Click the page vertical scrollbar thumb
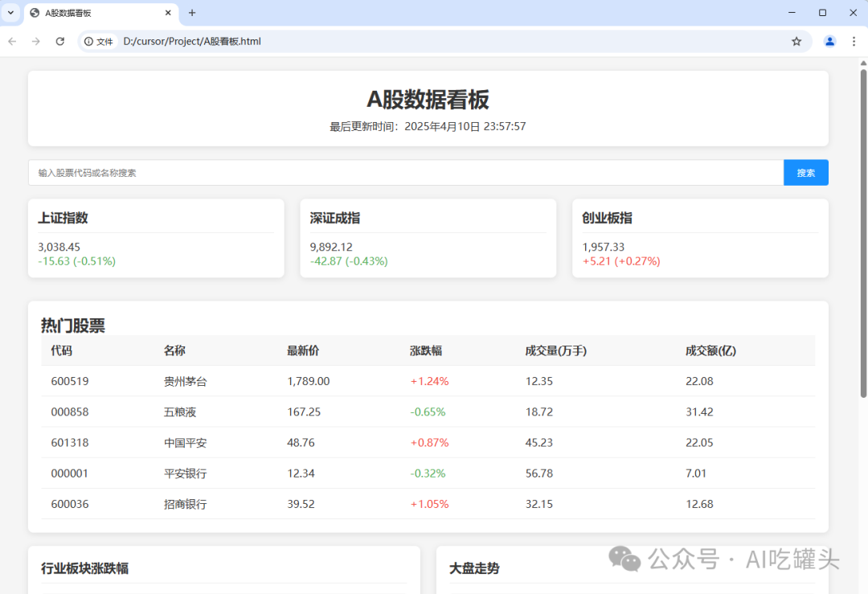 [863, 232]
